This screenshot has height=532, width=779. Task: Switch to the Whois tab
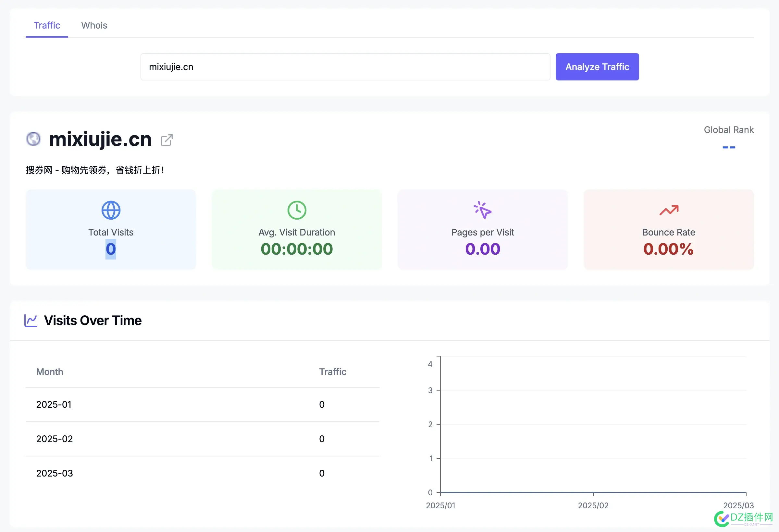click(x=94, y=25)
